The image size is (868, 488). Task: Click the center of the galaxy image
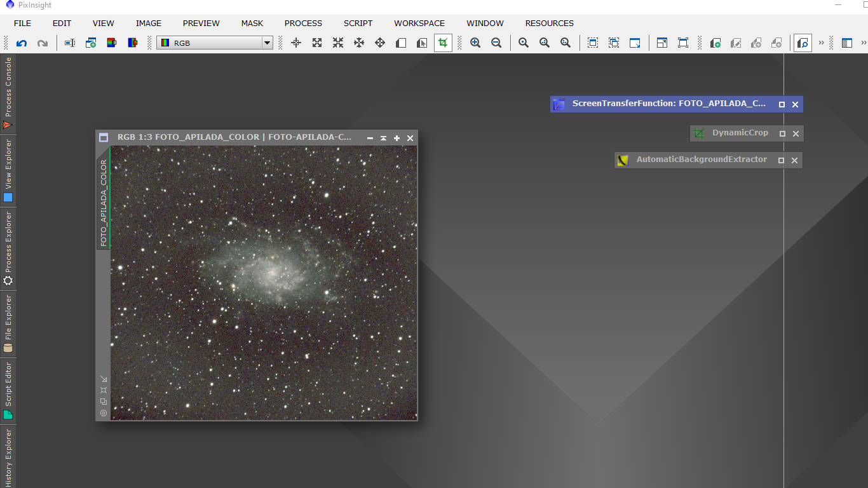pyautogui.click(x=273, y=273)
